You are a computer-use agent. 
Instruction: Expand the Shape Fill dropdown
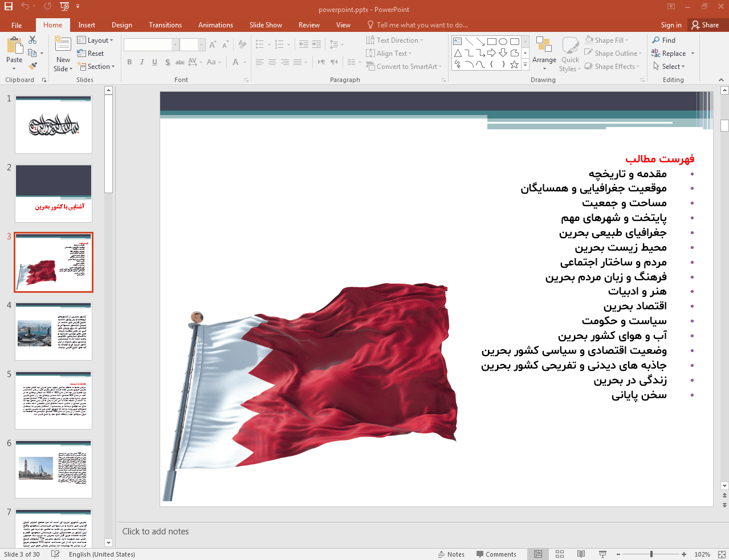[607, 40]
